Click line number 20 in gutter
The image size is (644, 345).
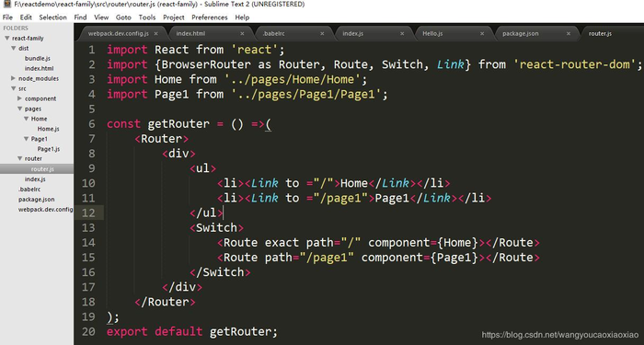point(88,331)
